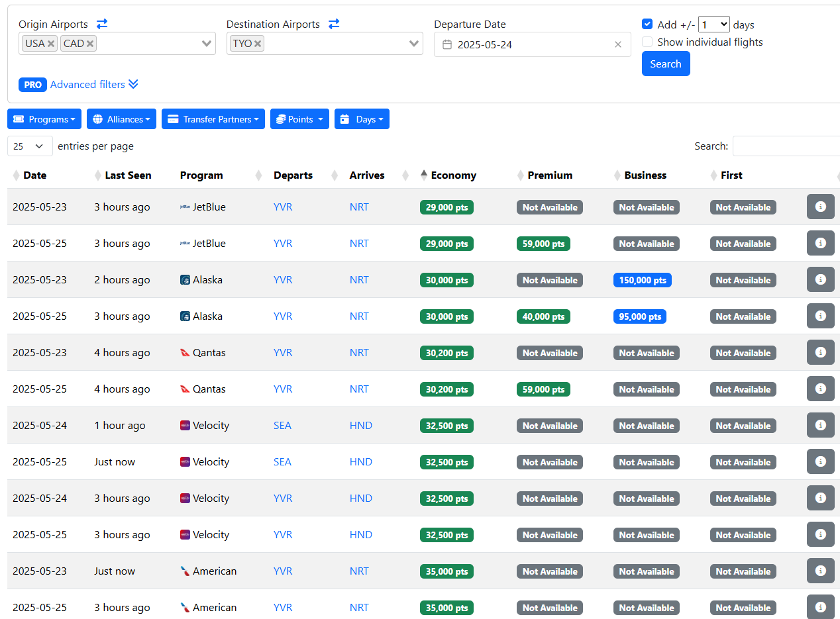The width and height of the screenshot is (840, 619).
Task: Click 29,000 pts Economy badge for JetBlue 2025-05-23
Action: (x=446, y=207)
